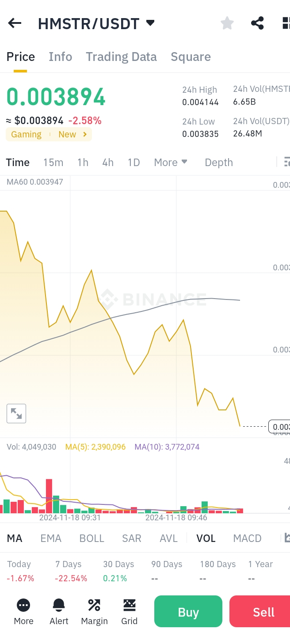Open Grid trading bot

point(130,611)
